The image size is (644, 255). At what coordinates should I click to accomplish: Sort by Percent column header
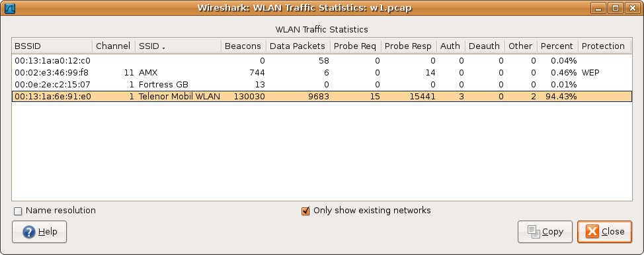coord(558,46)
